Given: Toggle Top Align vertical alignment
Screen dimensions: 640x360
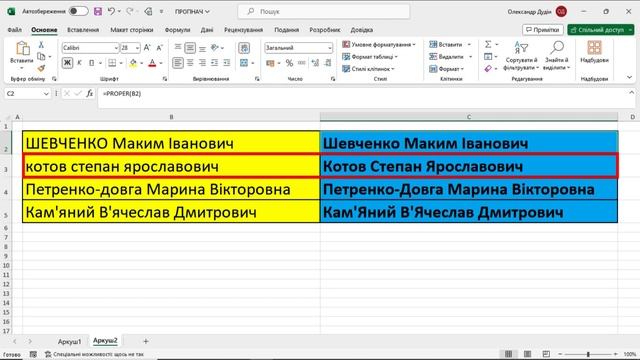Looking at the screenshot, I should pos(178,48).
